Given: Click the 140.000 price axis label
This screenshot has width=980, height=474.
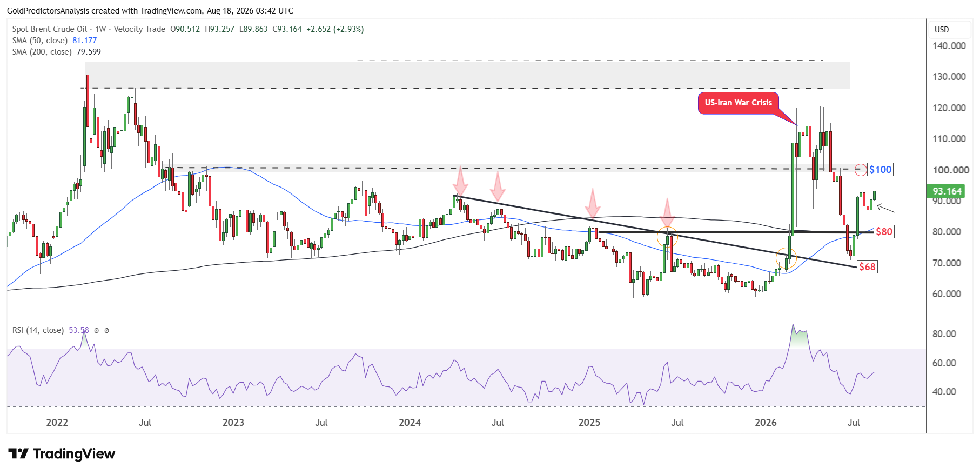Looking at the screenshot, I should click(x=949, y=46).
